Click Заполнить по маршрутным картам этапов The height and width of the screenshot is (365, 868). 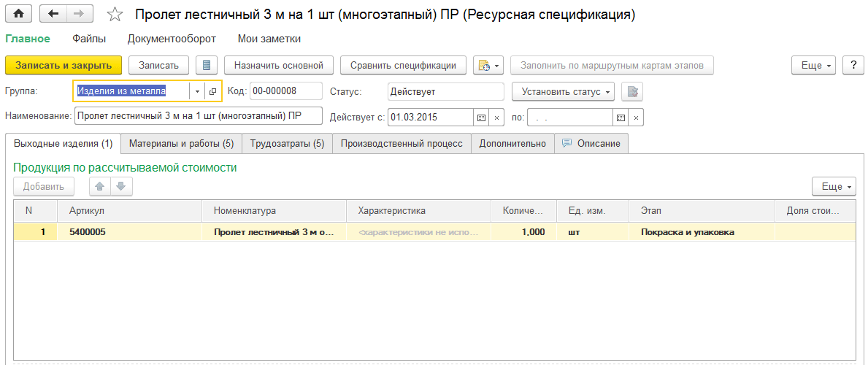click(x=612, y=65)
